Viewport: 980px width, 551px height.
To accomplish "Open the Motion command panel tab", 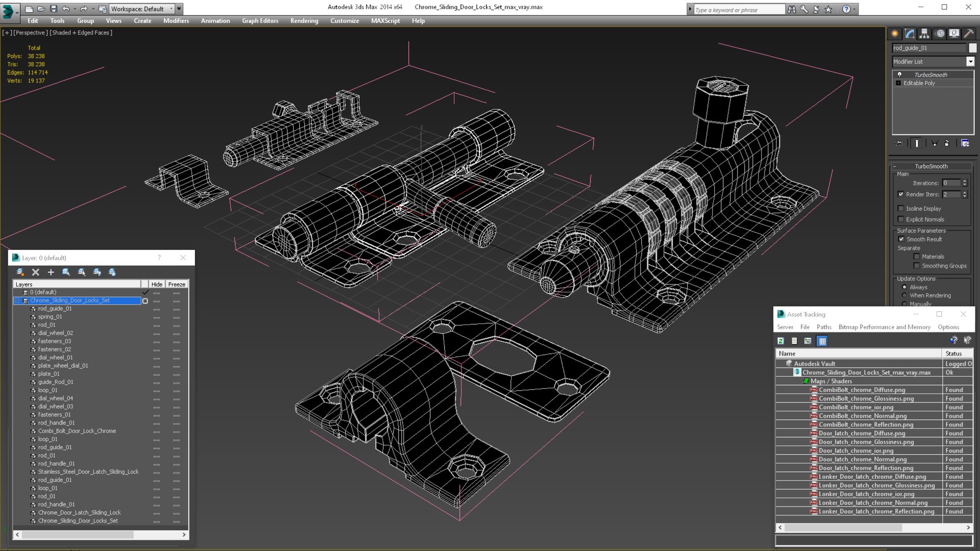I will pyautogui.click(x=940, y=34).
